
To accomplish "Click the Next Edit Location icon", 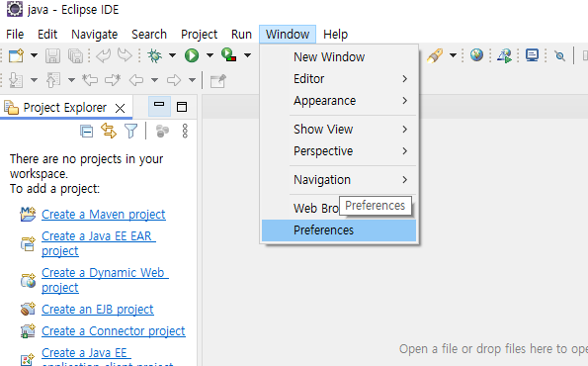I will click(113, 80).
